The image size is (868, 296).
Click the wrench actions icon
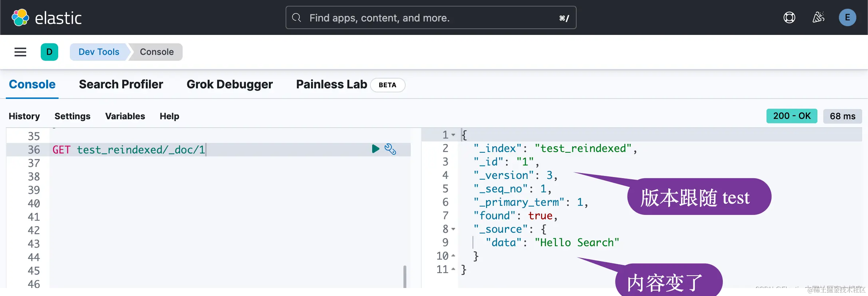point(390,149)
